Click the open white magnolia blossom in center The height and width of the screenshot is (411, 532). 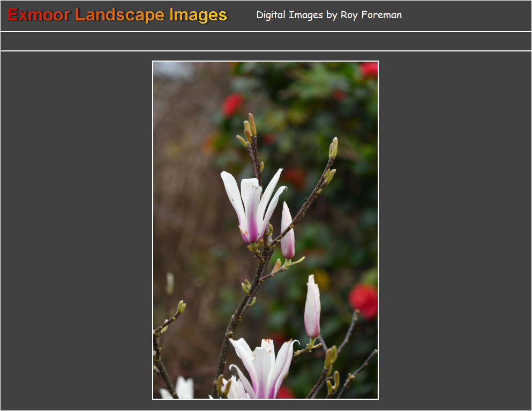click(252, 206)
